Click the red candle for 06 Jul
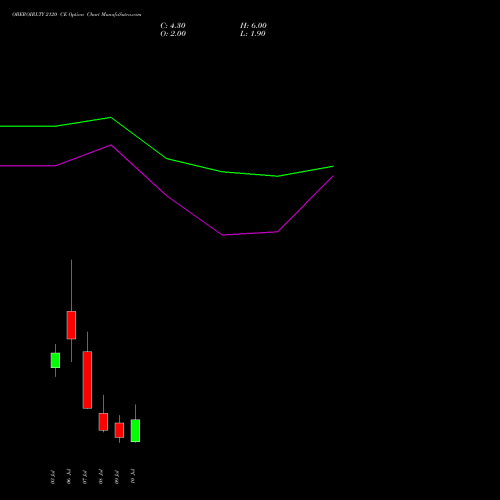Image resolution: width=500 pixels, height=500 pixels. tap(71, 325)
